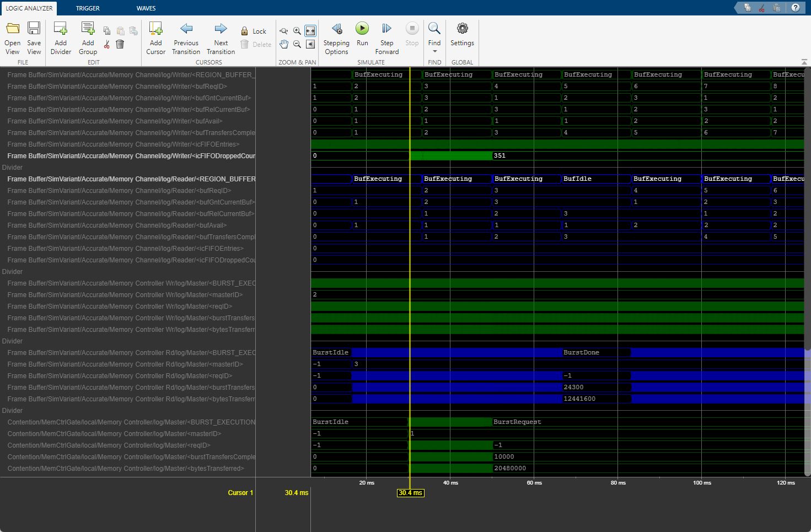Image resolution: width=811 pixels, height=532 pixels.
Task: Switch to the TRIGGER tab
Action: tap(88, 8)
